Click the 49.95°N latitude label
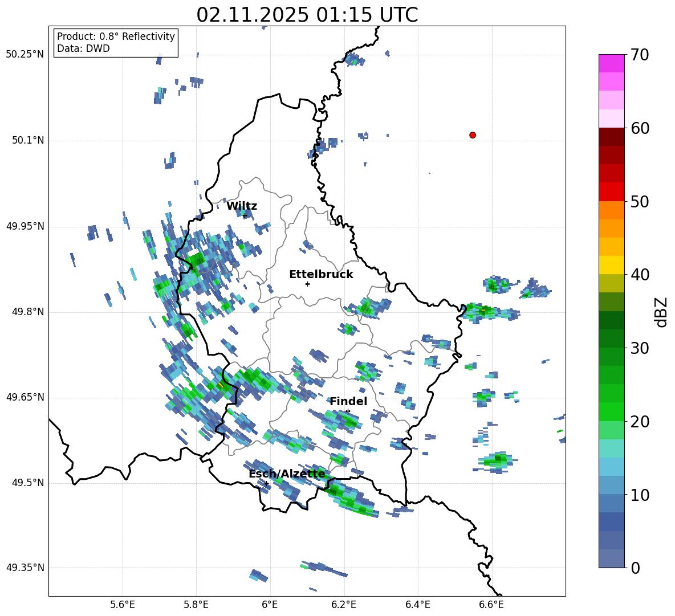Viewport: 675px width, 616px height. (x=25, y=226)
